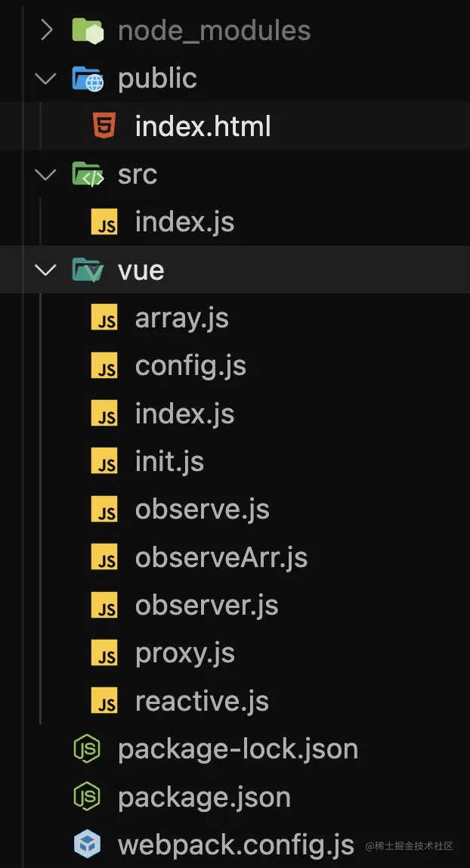This screenshot has height=868, width=470.
Task: Select observe.js in the file tree
Action: (202, 510)
